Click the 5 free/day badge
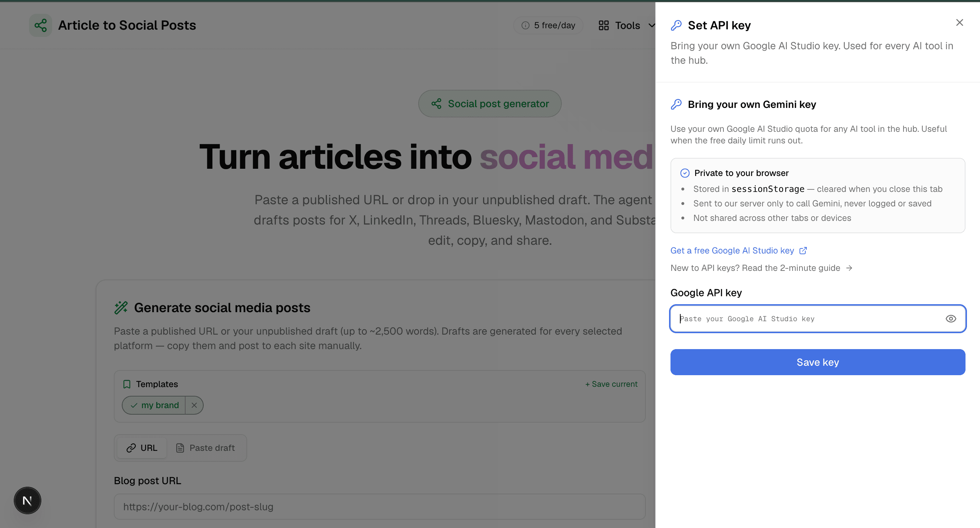Image resolution: width=980 pixels, height=528 pixels. [548, 25]
